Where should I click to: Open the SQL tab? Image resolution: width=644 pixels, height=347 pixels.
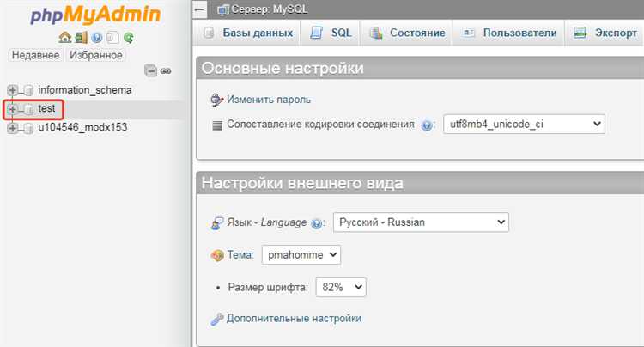pyautogui.click(x=331, y=33)
